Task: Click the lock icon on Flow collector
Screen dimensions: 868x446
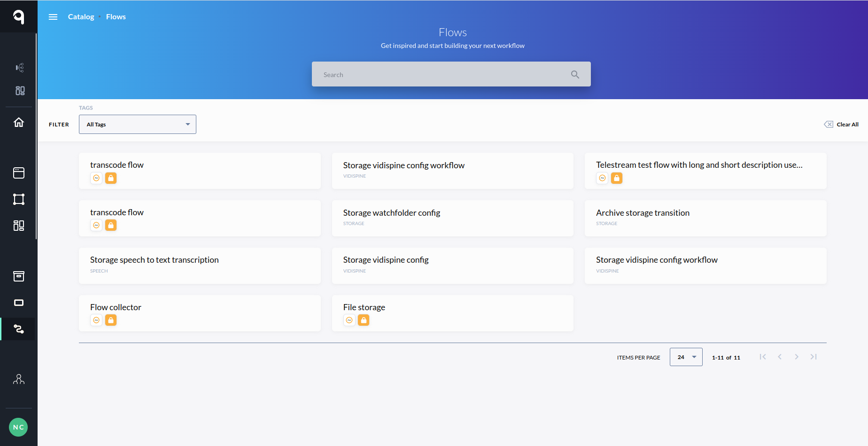Action: [x=111, y=320]
